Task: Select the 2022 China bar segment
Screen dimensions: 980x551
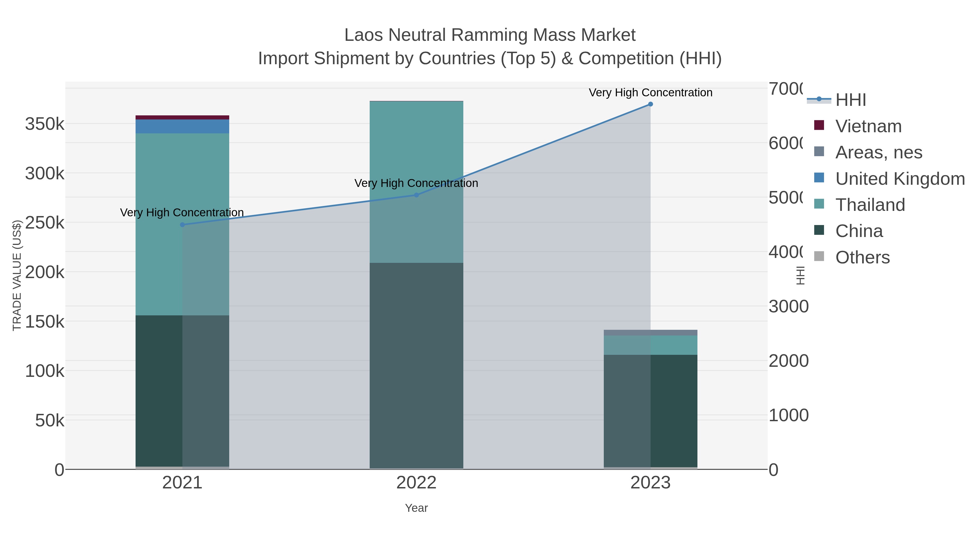Action: click(x=416, y=365)
